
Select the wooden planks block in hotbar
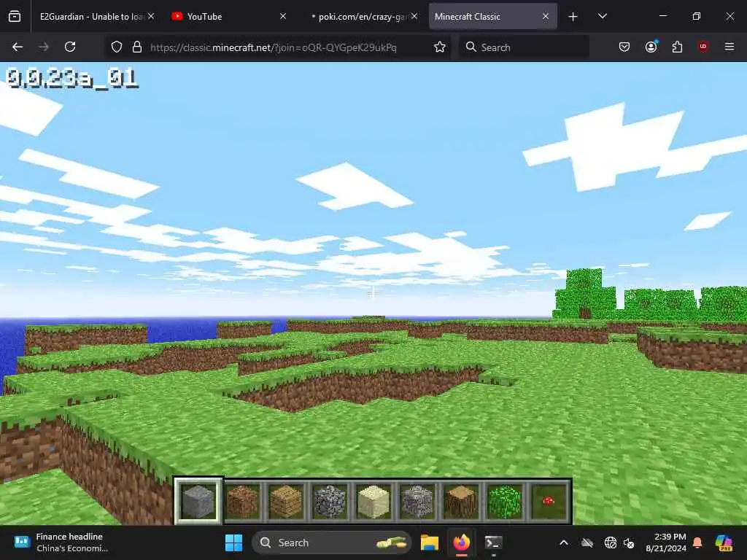(286, 502)
